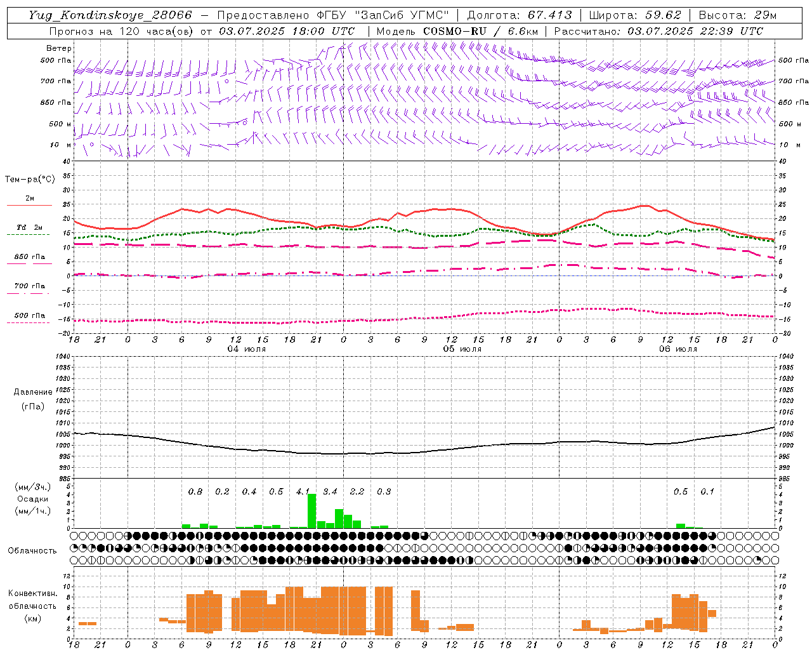Click the 05 июля date label
Image resolution: width=812 pixels, height=650 pixels.
click(462, 349)
